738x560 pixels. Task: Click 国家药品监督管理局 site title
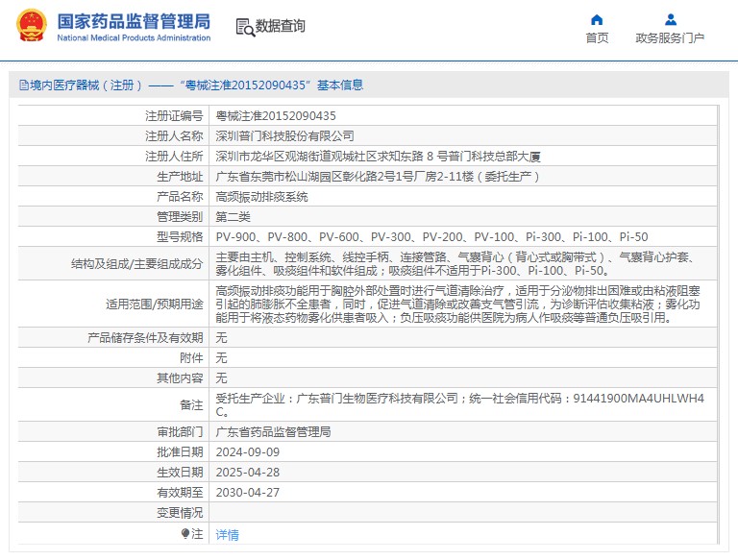pos(134,22)
